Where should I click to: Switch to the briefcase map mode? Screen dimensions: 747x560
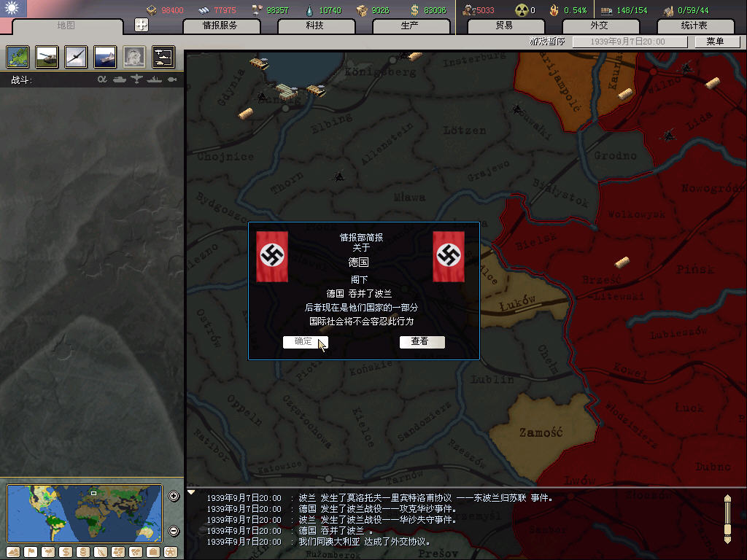[x=153, y=552]
